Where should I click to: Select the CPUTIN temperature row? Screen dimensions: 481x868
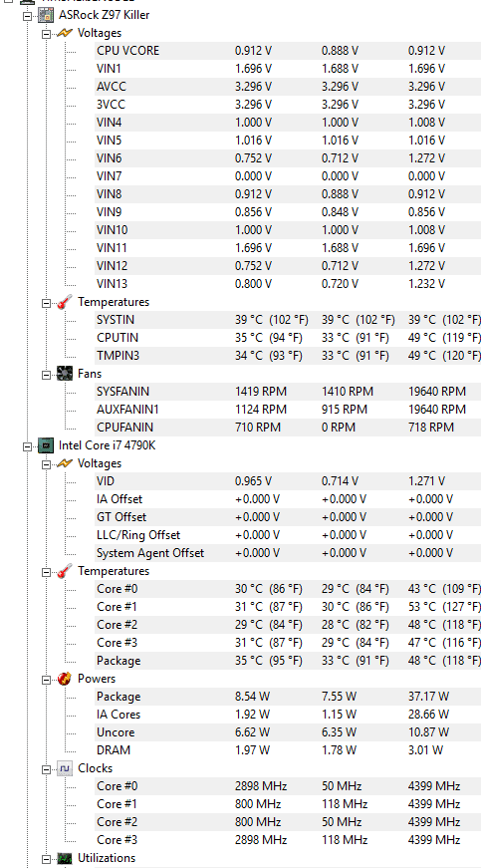(x=288, y=338)
